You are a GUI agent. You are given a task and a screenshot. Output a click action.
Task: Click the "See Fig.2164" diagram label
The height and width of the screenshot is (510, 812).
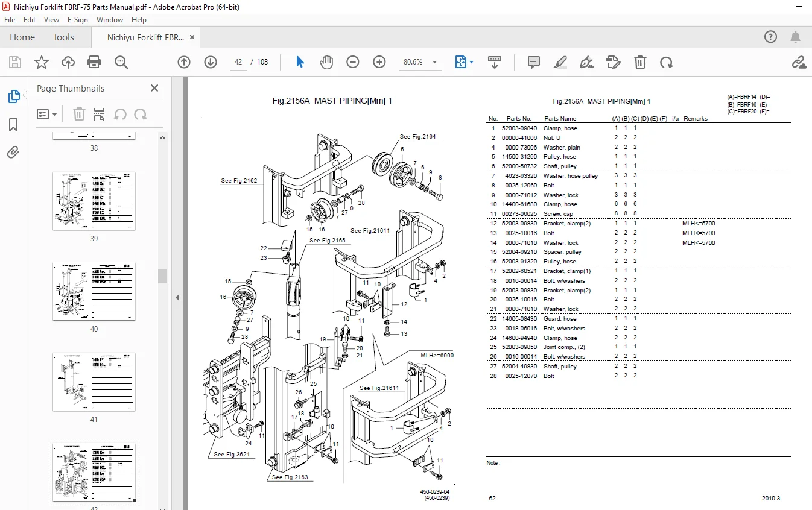pyautogui.click(x=418, y=137)
